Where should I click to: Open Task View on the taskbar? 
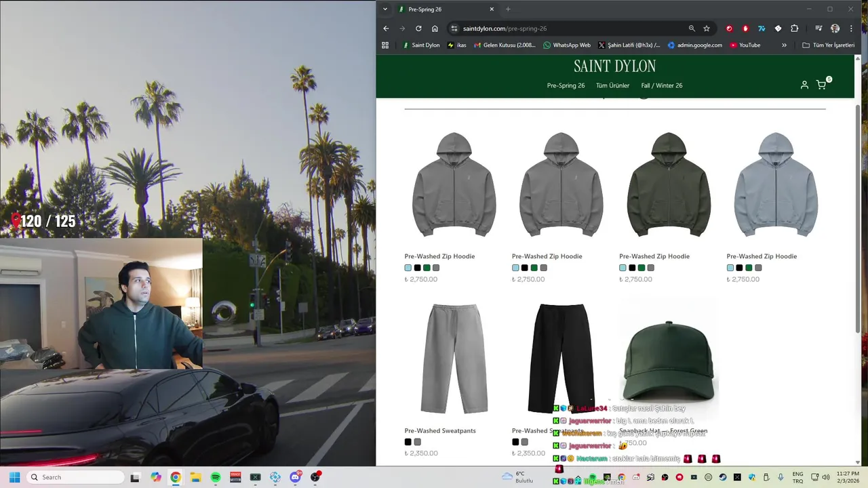click(x=135, y=477)
